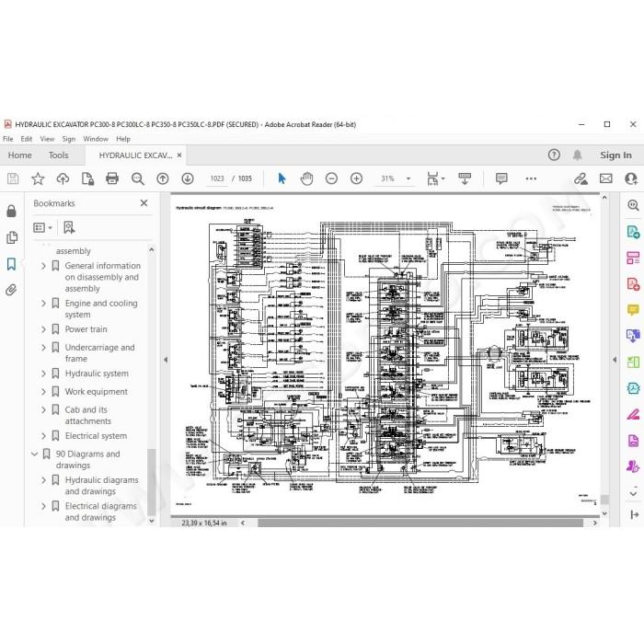This screenshot has height=644, width=644.
Task: Click the Save file icon
Action: click(13, 178)
